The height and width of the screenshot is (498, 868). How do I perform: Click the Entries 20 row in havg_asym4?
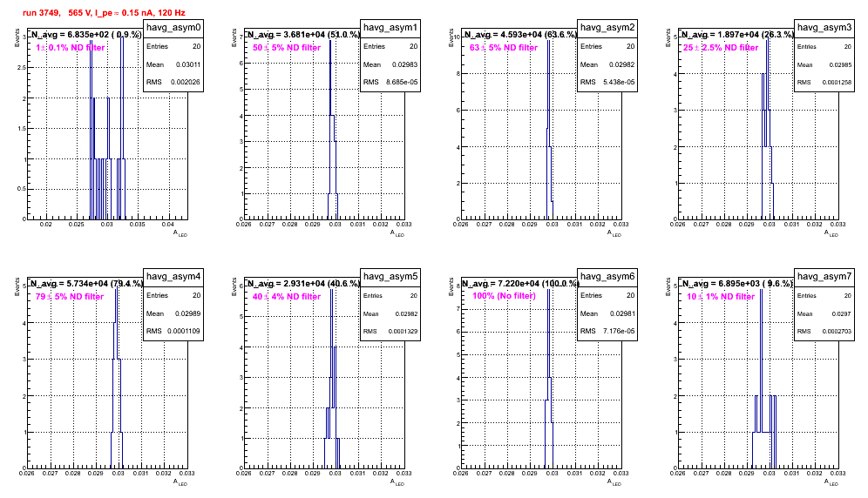(x=173, y=295)
